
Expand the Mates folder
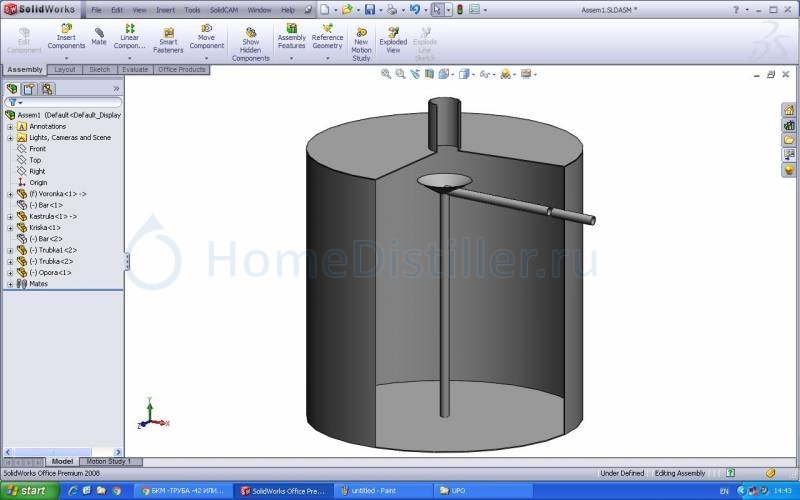tap(10, 284)
